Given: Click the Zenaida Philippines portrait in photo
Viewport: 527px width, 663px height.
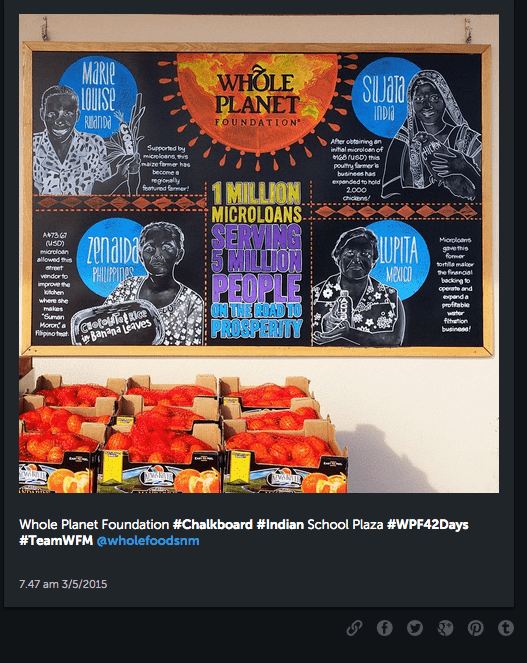Looking at the screenshot, I should click(x=140, y=281).
